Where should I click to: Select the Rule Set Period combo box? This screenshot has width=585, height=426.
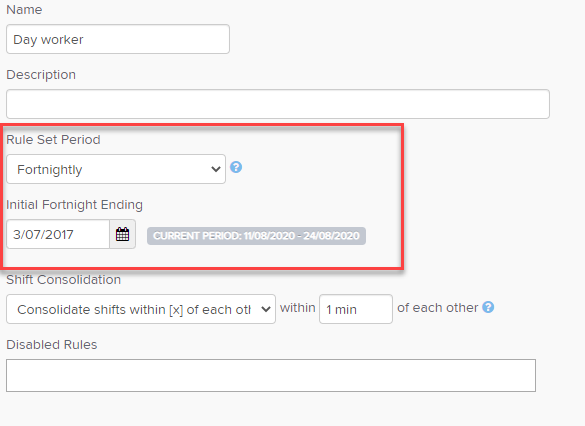click(116, 169)
